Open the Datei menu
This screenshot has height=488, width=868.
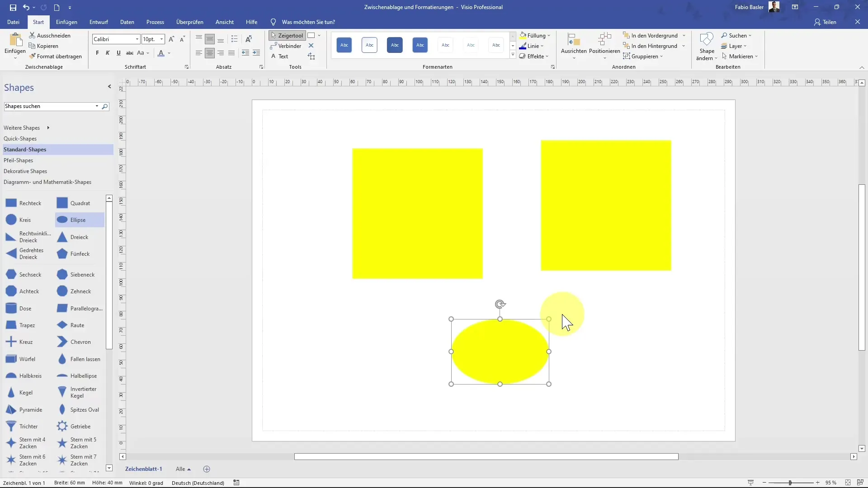click(x=13, y=22)
